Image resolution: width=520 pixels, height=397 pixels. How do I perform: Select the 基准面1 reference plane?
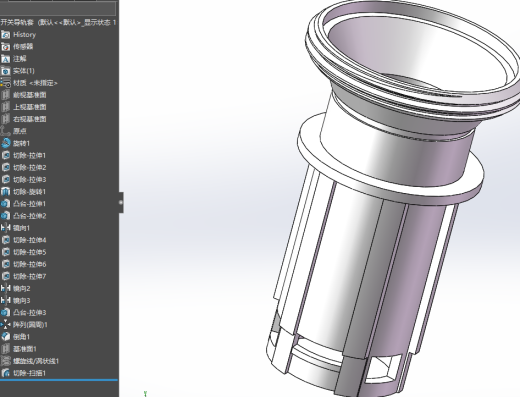(24, 349)
